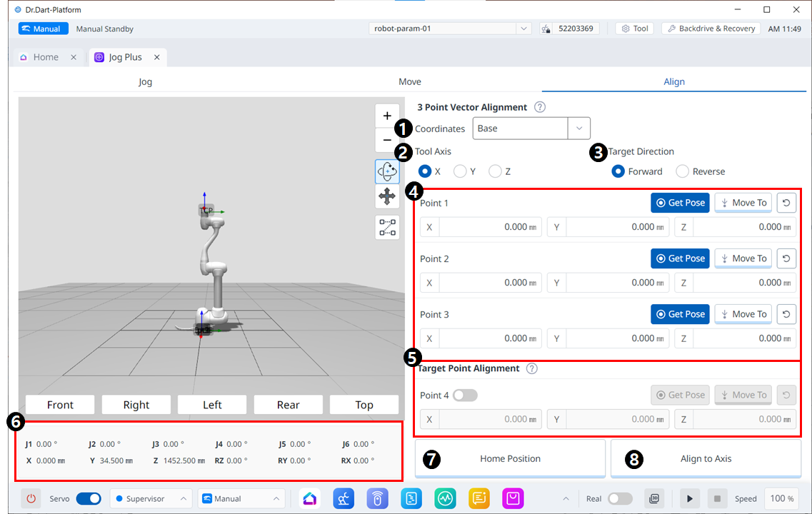Enable the Point 4 toggle
The height and width of the screenshot is (514, 812).
465,395
